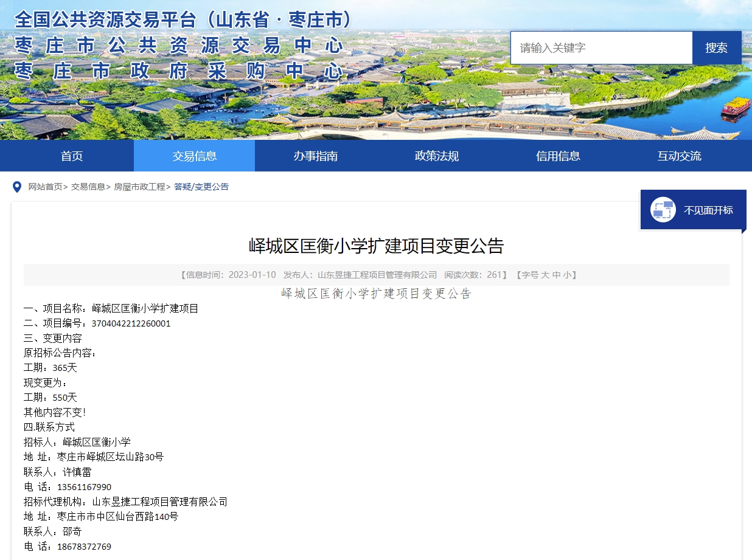Set font size to 中
752x560 pixels.
pos(556,275)
